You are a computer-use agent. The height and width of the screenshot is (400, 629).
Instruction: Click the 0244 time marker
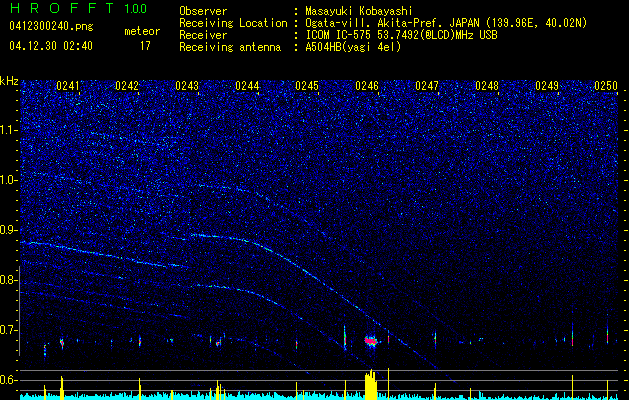[x=247, y=86]
